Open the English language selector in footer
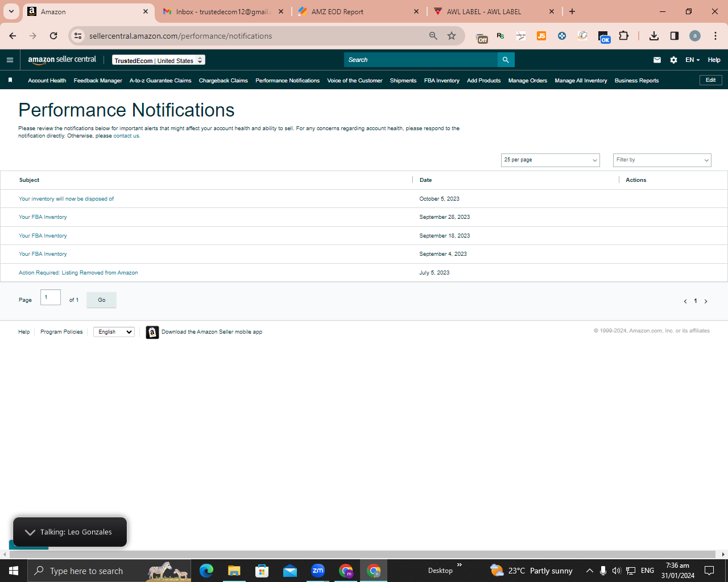 point(114,332)
